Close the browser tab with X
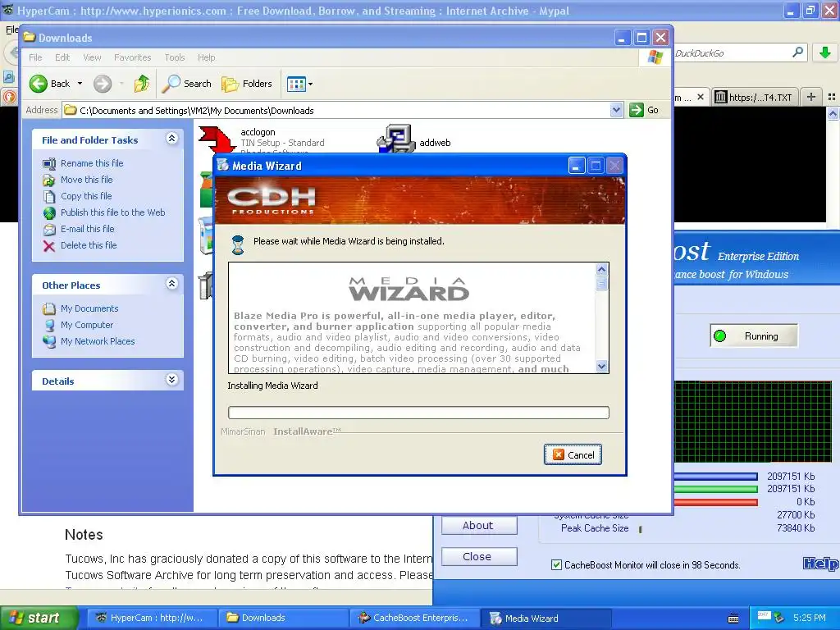 (x=701, y=98)
